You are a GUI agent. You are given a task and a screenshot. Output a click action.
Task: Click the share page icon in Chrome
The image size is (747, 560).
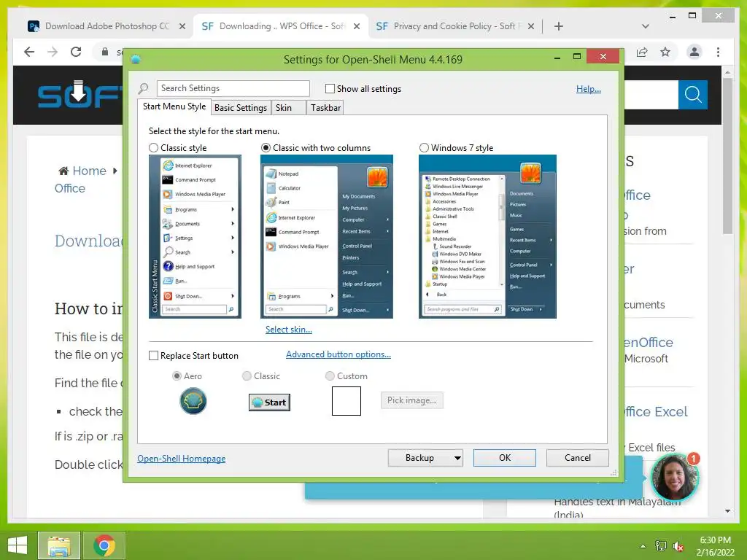click(x=642, y=52)
